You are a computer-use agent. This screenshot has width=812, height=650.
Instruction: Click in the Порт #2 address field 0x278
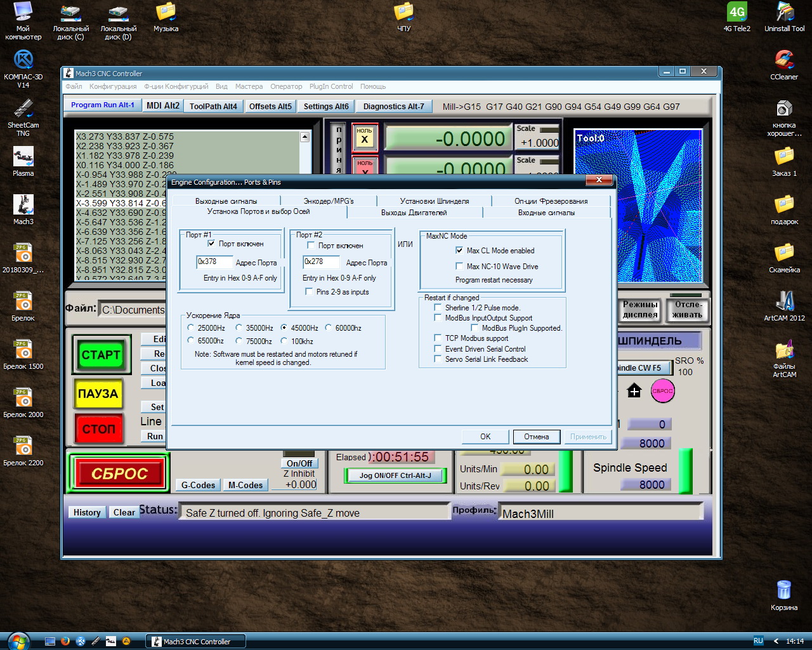[x=321, y=262]
